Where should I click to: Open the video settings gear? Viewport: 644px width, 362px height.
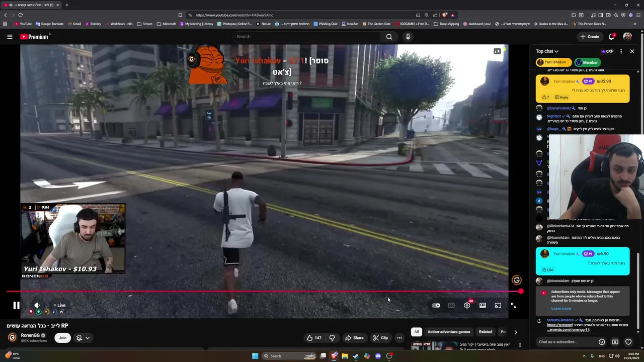(x=467, y=305)
